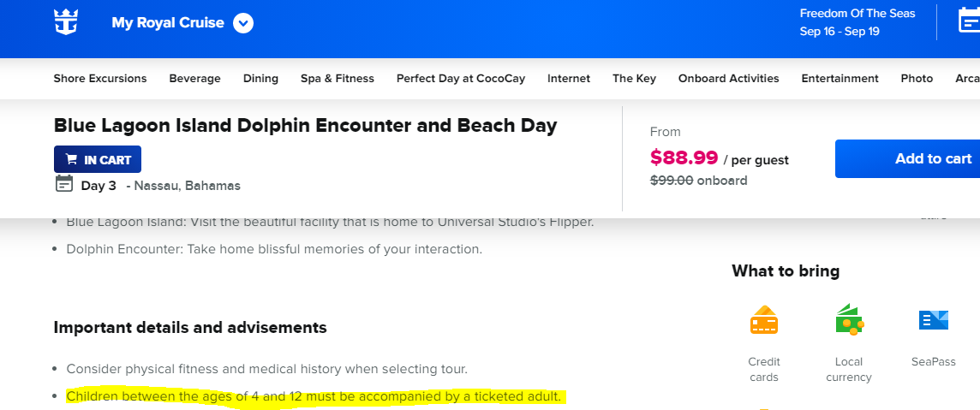The width and height of the screenshot is (980, 410).
Task: Open the Photo menu item
Action: pos(917,79)
